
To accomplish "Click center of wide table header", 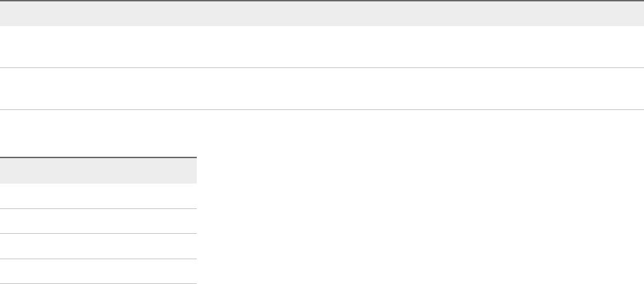I will click(322, 14).
